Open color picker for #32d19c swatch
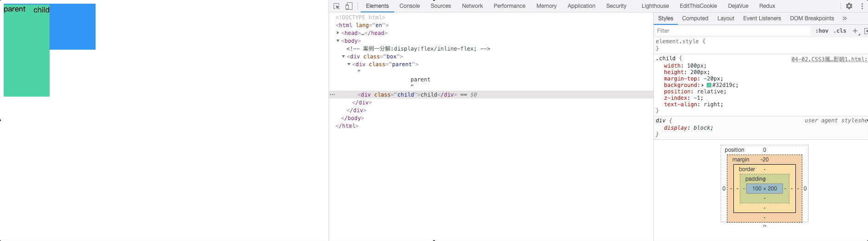 coord(709,85)
